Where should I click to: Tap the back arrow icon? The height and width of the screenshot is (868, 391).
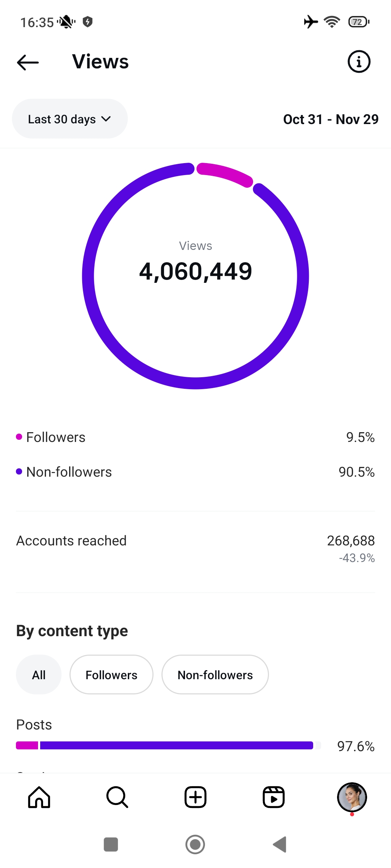pos(28,62)
